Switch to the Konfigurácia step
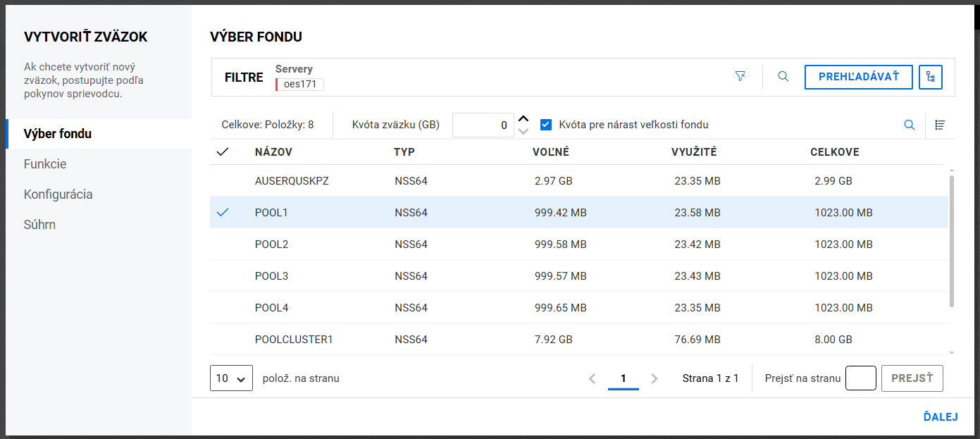The width and height of the screenshot is (980, 439). pyautogui.click(x=58, y=194)
